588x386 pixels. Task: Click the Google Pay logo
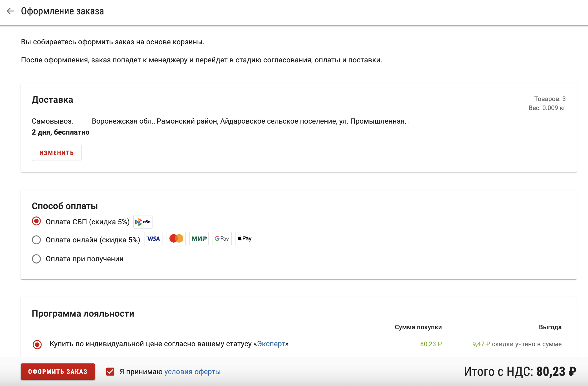pos(222,239)
